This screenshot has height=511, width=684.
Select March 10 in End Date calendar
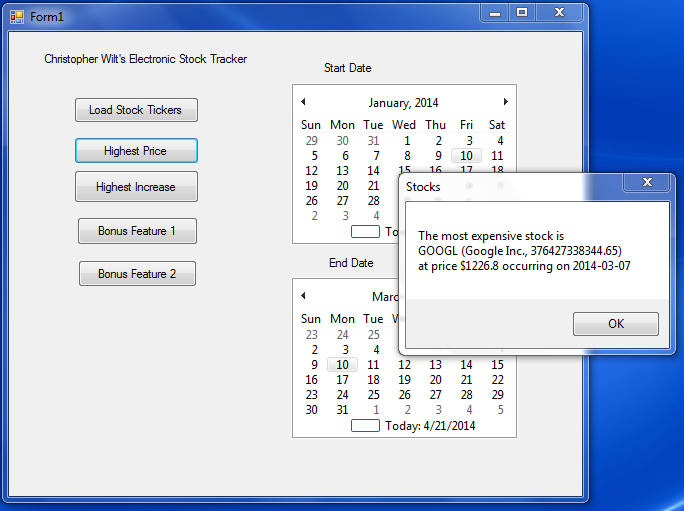point(342,365)
